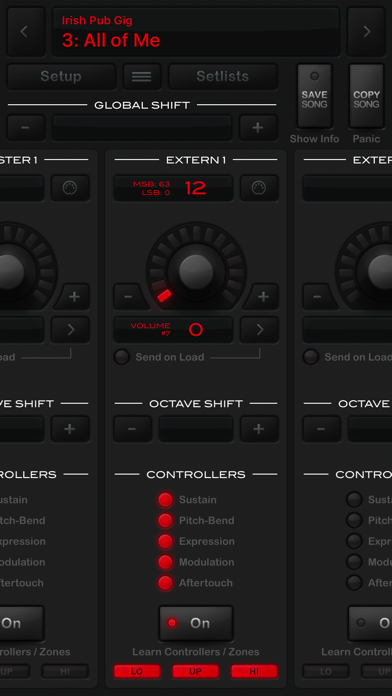Raise Extern 1 Octave Shift with plus
The image size is (392, 696).
[x=259, y=429]
